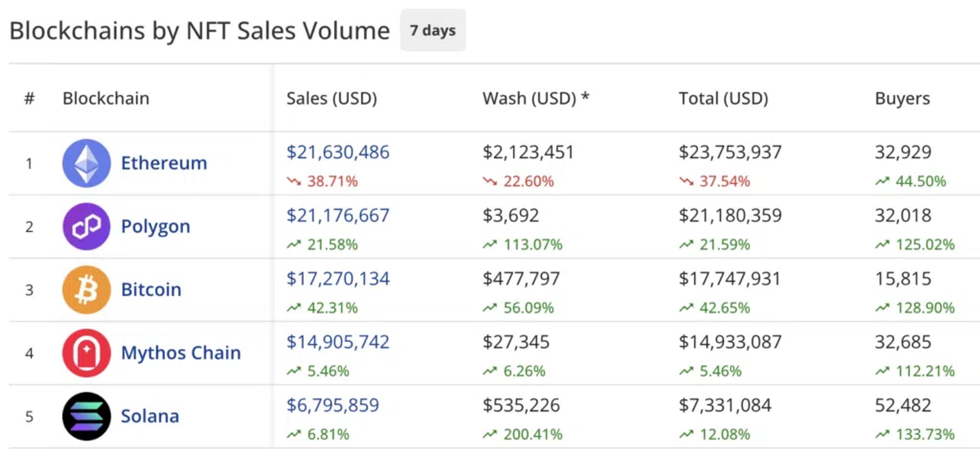980x449 pixels.
Task: Sort by Sales (USD) column header
Action: coord(332,98)
